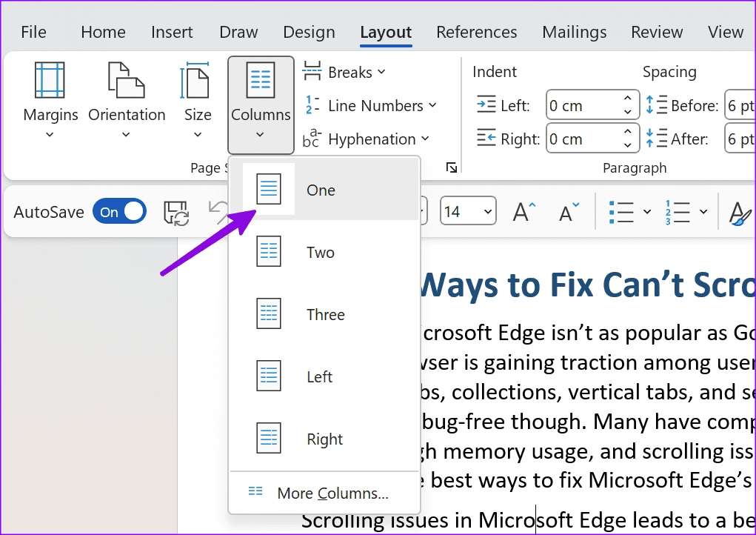
Task: Open the page Size icon
Action: pos(198,81)
